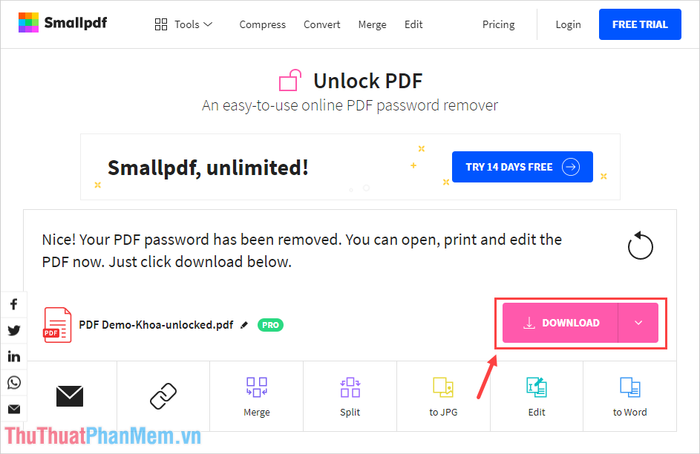Convert to JPG tool tile
Image resolution: width=700 pixels, height=454 pixels.
443,396
